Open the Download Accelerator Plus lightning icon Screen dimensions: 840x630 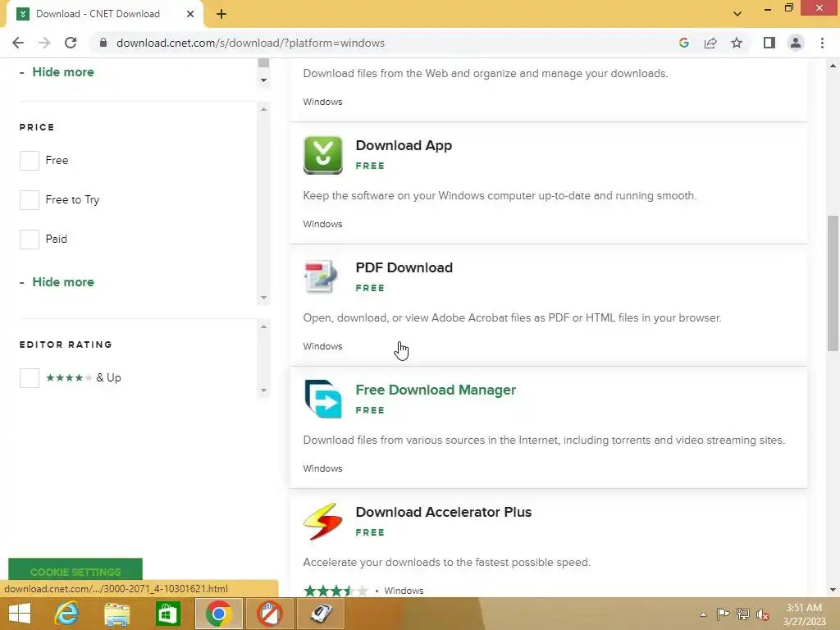322,521
